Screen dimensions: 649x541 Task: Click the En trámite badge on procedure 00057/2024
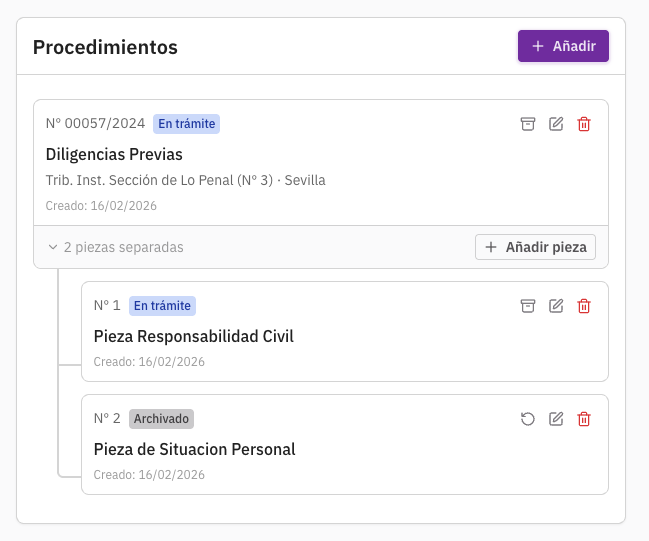(x=186, y=124)
